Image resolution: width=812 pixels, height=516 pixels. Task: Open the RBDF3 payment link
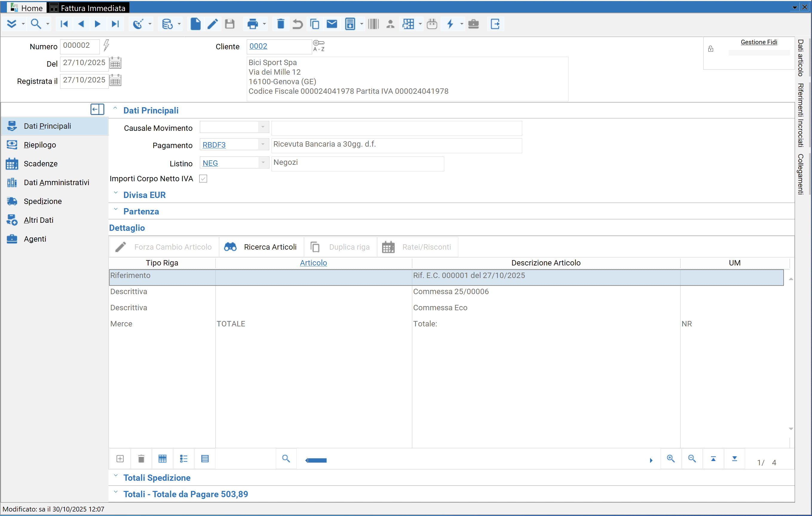click(214, 145)
